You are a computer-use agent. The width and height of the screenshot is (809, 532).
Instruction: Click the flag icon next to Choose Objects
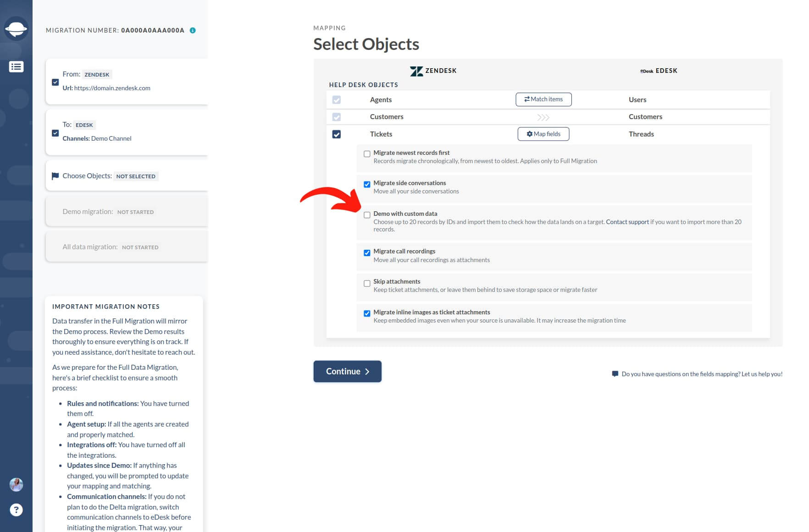(x=55, y=176)
